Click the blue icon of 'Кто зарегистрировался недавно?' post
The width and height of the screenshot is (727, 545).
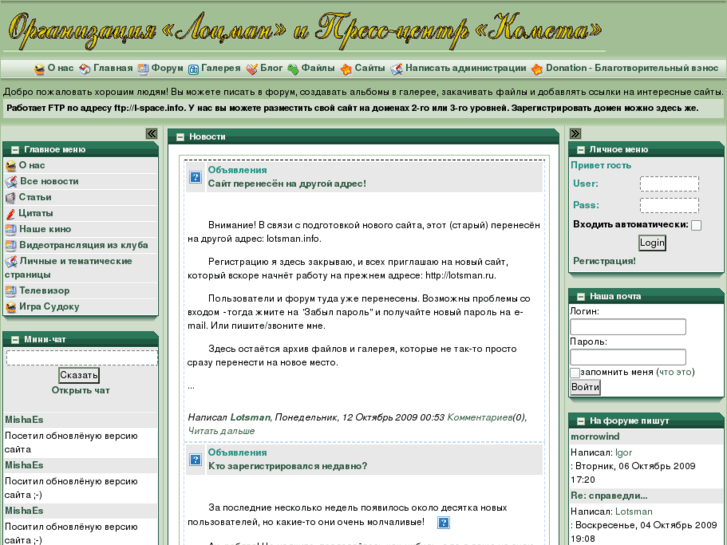coord(195,460)
